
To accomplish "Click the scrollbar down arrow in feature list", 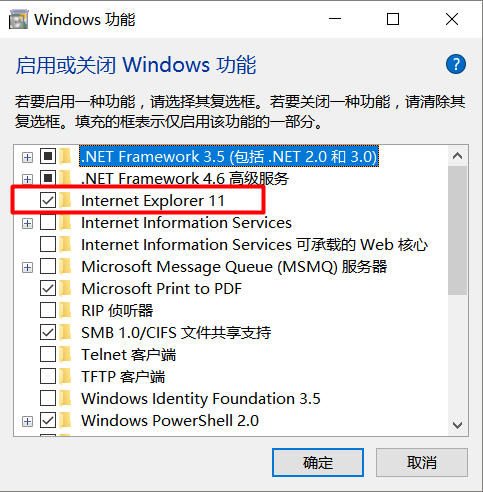I will pos(457,425).
